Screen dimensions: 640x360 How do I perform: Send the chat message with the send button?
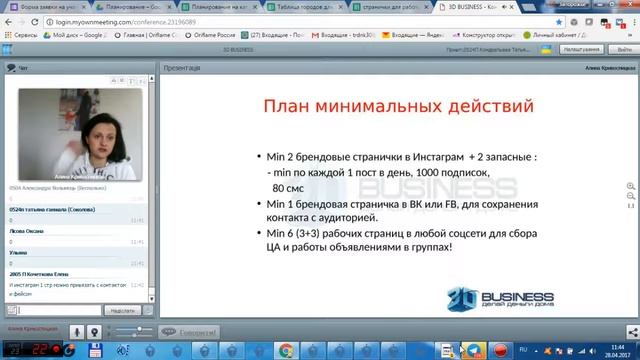click(122, 311)
